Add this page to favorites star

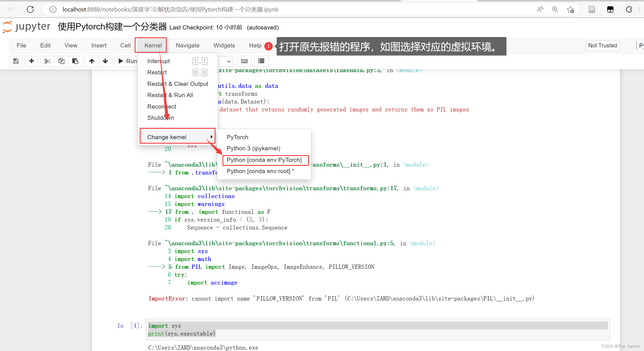tap(570, 10)
